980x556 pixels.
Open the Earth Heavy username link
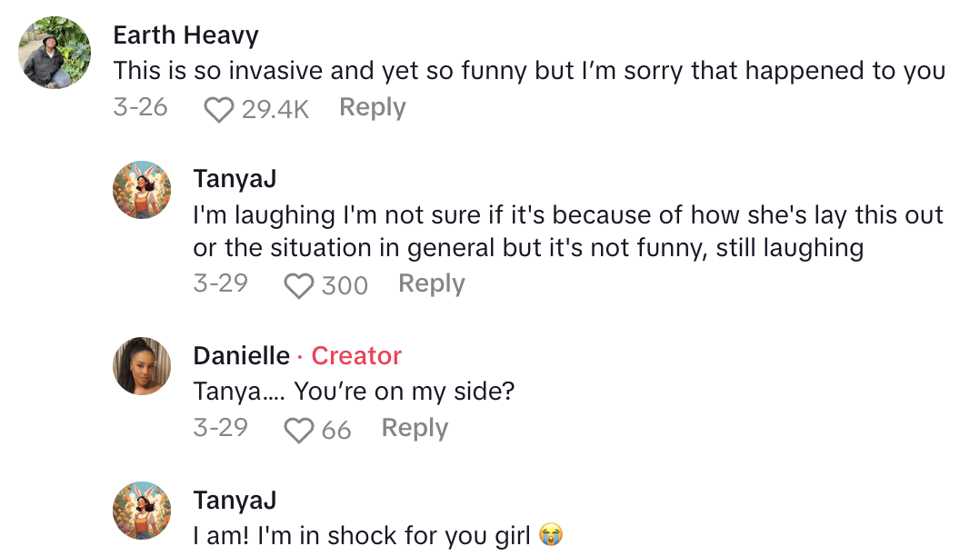point(185,35)
